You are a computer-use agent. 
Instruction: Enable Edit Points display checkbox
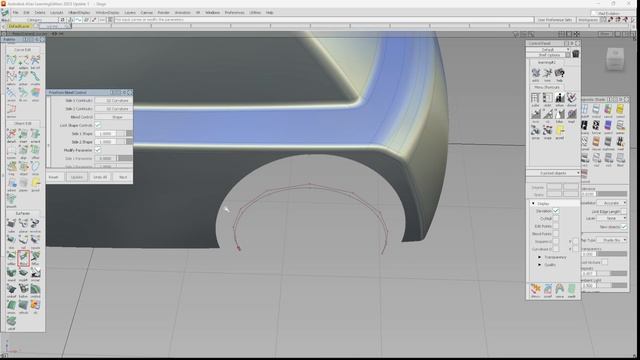point(556,226)
